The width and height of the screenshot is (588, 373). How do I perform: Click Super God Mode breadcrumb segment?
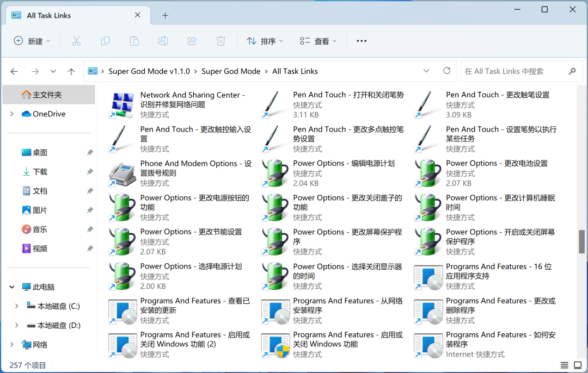pos(231,71)
